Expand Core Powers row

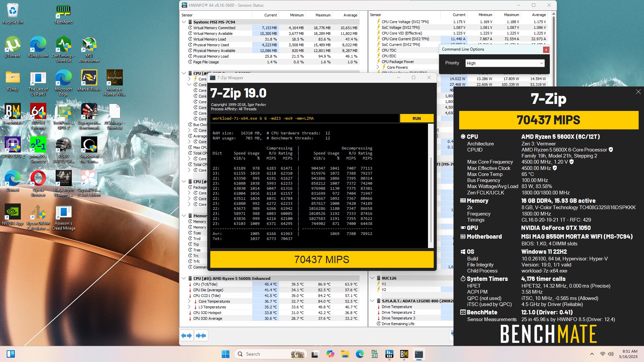[x=378, y=67]
